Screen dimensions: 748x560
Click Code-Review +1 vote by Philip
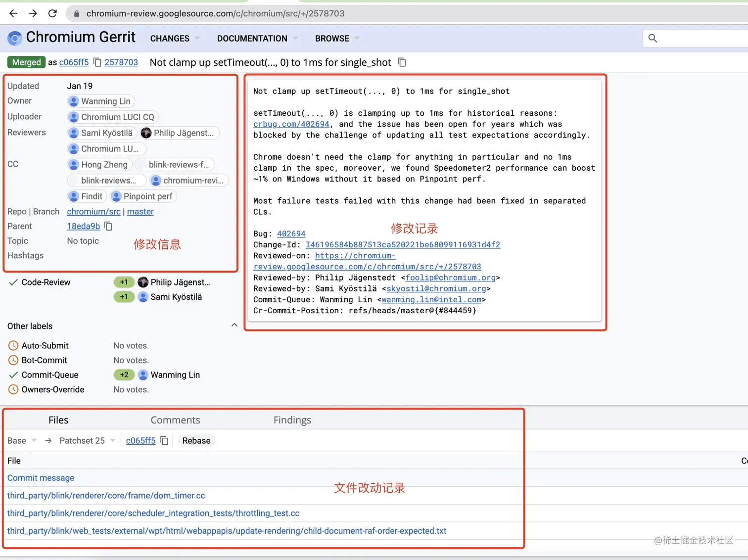(124, 282)
